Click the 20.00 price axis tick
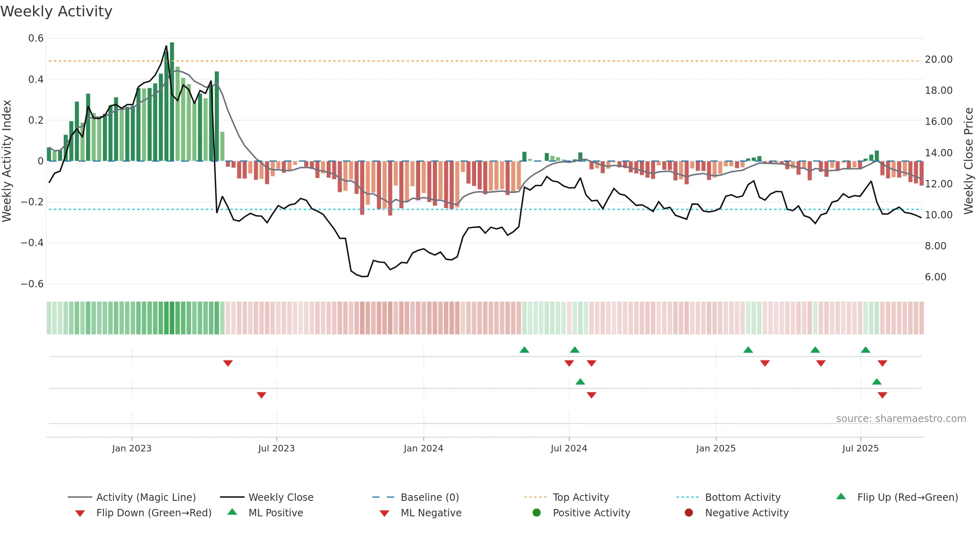980x551 pixels. [939, 60]
